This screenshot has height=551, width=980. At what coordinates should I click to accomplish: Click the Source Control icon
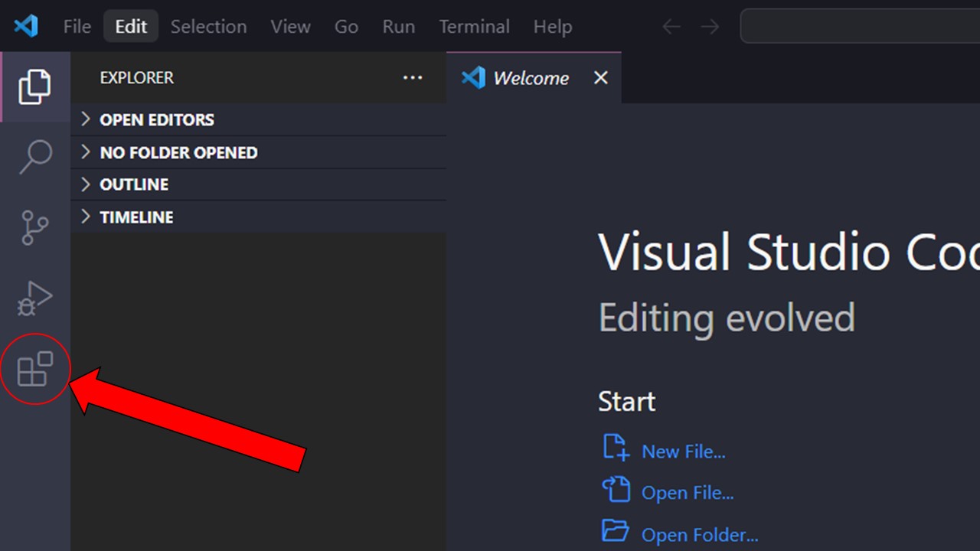35,227
